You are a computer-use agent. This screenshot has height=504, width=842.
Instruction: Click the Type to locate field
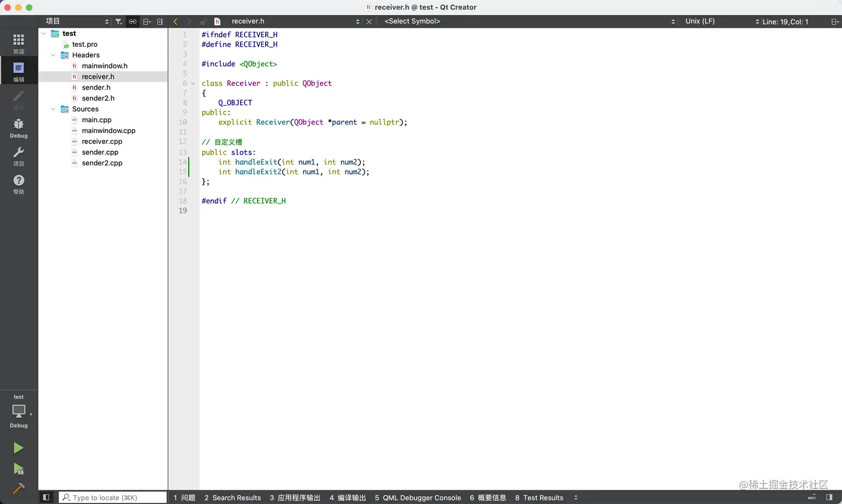click(113, 497)
